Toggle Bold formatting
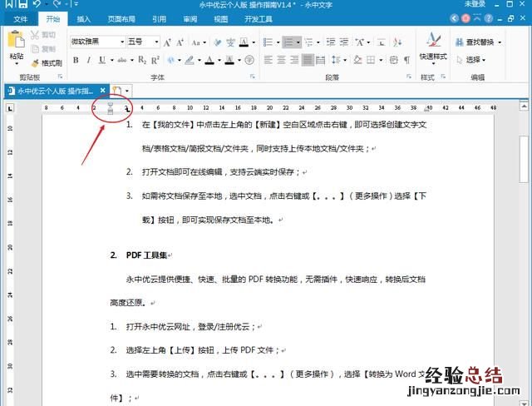 pyautogui.click(x=76, y=60)
